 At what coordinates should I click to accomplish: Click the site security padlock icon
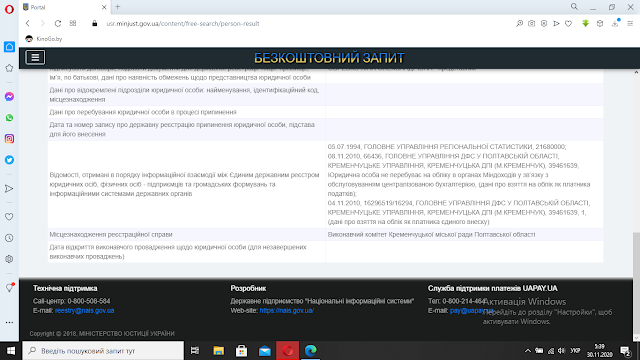(x=95, y=24)
